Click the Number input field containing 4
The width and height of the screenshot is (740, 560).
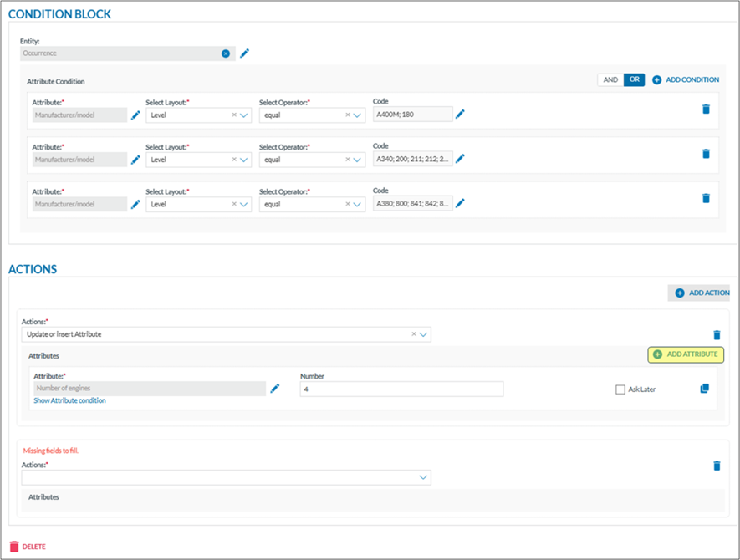click(401, 389)
